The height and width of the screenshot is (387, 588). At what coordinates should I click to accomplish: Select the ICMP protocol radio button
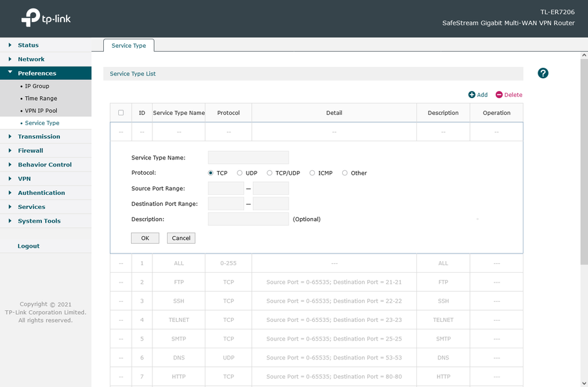[x=312, y=173]
